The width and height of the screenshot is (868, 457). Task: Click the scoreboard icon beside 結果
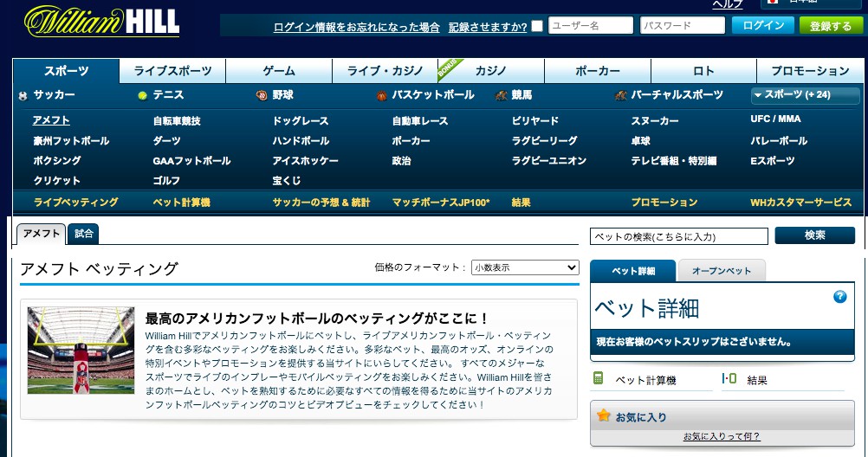729,378
